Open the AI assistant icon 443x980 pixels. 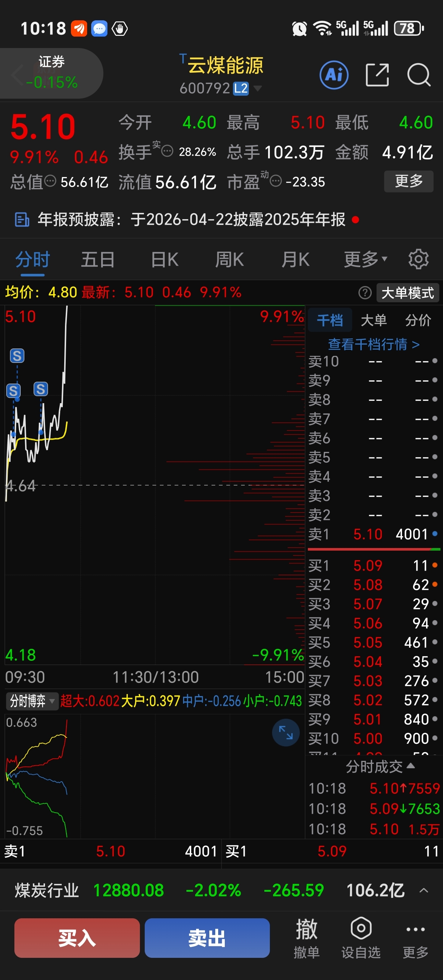click(334, 75)
